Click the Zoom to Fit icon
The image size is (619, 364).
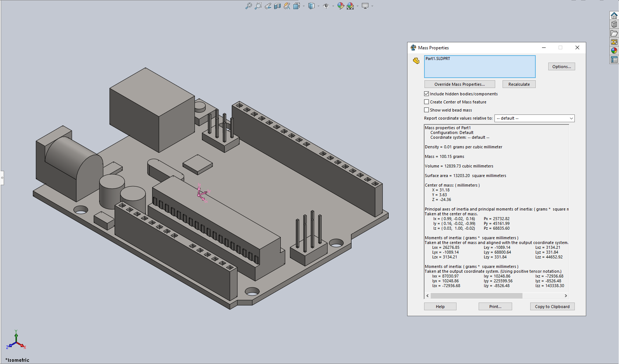point(249,6)
